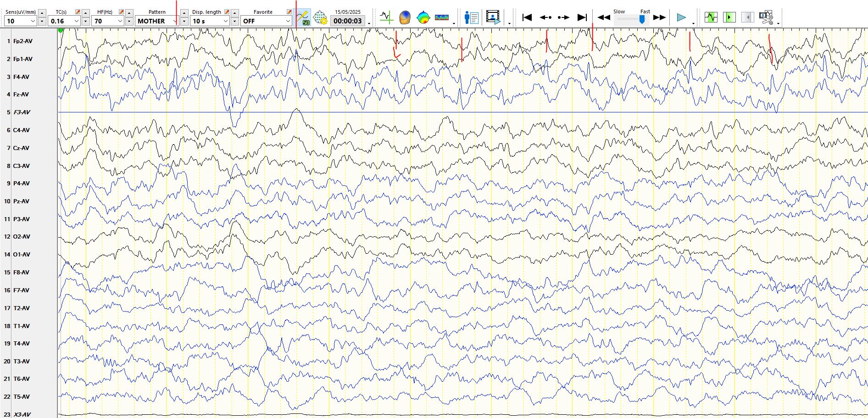The width and height of the screenshot is (868, 418).
Task: Click the green waveform display icon
Action: click(x=711, y=17)
